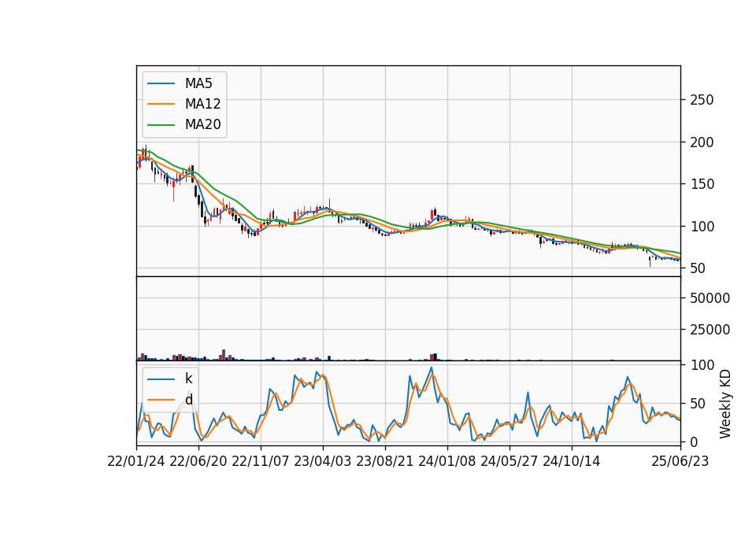
Task: Click the k legend label in KD panel
Action: click(x=188, y=379)
